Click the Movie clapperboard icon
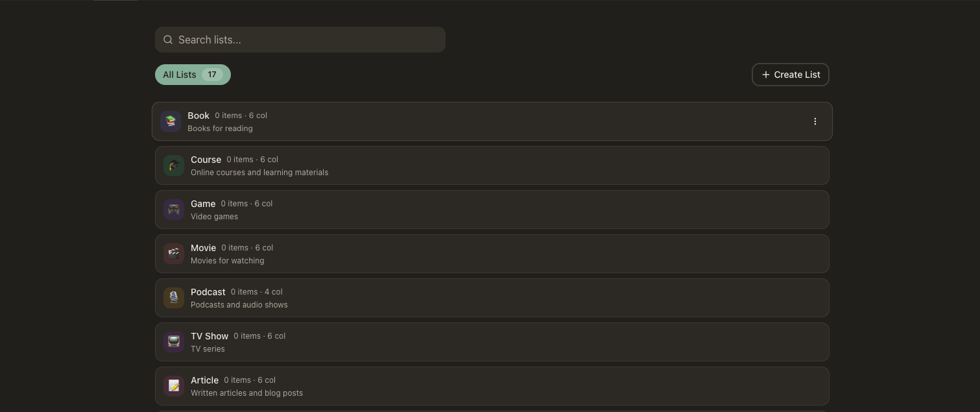This screenshot has width=980, height=412. pos(174,254)
